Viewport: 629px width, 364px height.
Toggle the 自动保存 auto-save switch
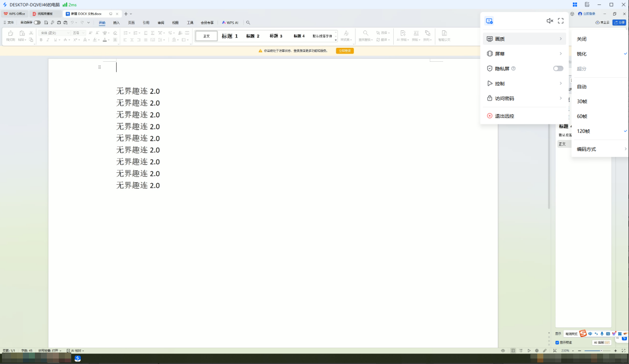37,22
